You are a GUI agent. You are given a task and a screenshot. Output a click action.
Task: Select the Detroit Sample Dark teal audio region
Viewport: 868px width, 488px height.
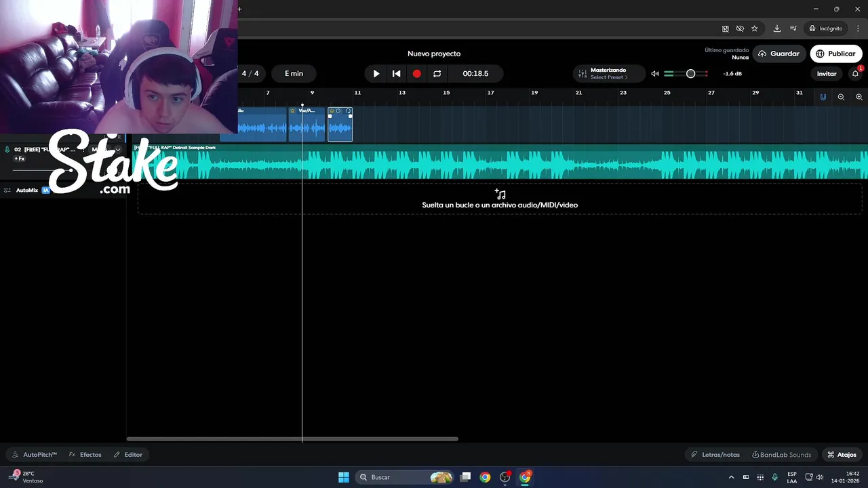500,162
